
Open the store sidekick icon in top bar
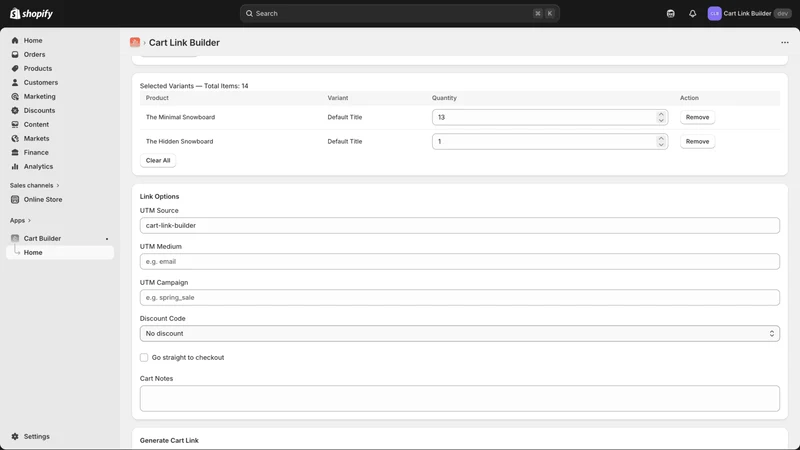[x=670, y=14]
